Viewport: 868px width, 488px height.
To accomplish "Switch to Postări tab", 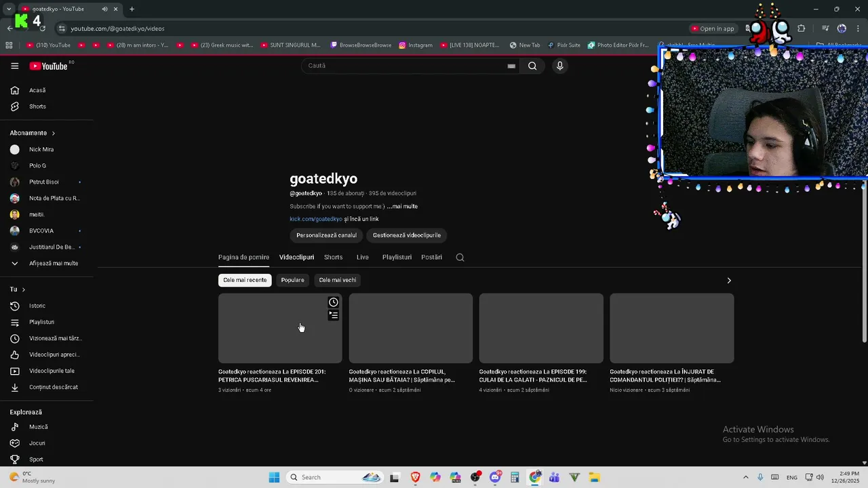I will [431, 257].
